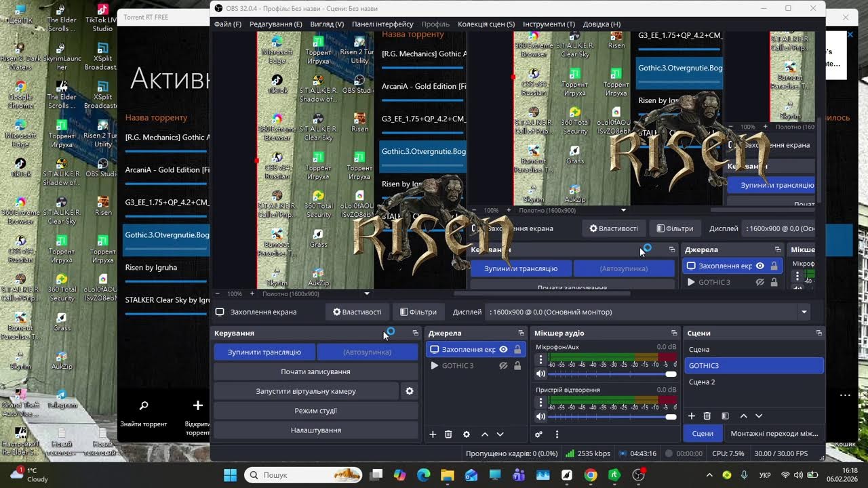Undock the Джерела panel
868x488 pixels.
521,333
